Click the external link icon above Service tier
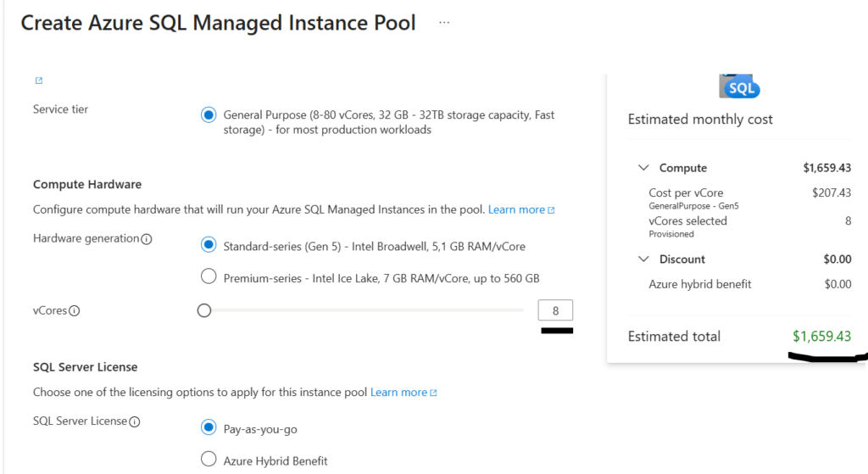 point(39,81)
